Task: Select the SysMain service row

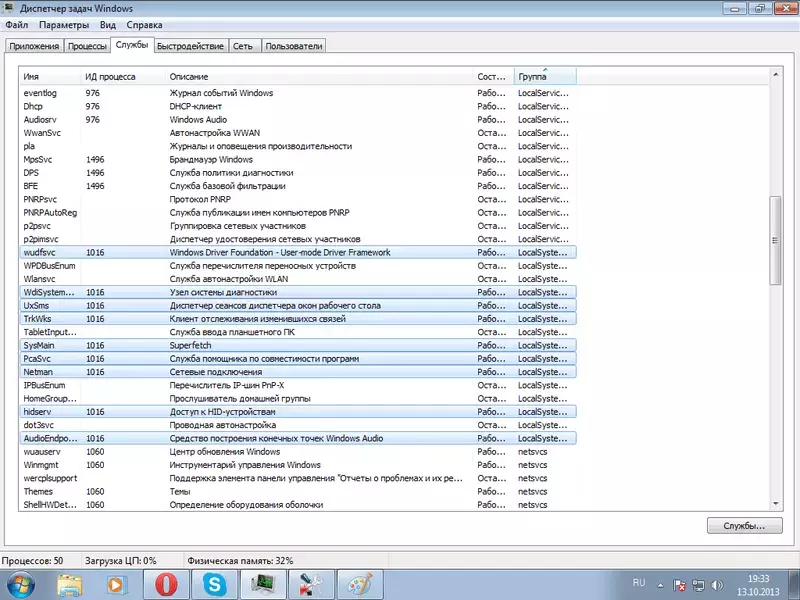Action: tap(298, 345)
